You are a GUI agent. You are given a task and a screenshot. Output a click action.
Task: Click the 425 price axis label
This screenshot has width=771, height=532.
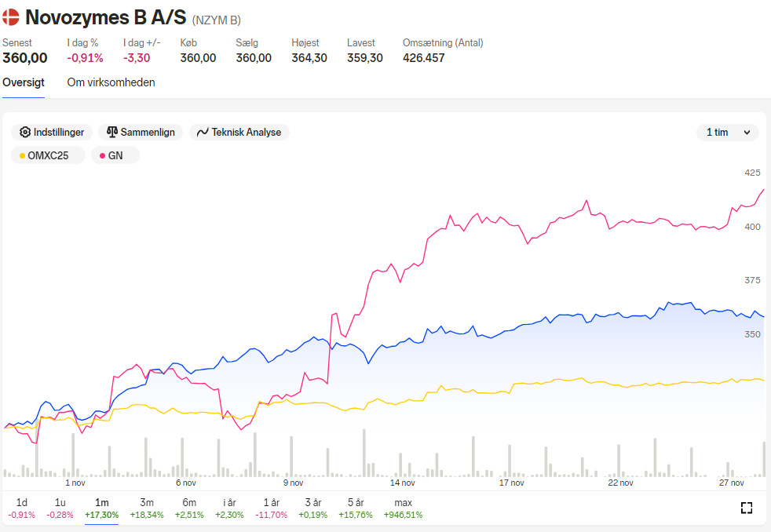click(x=752, y=173)
